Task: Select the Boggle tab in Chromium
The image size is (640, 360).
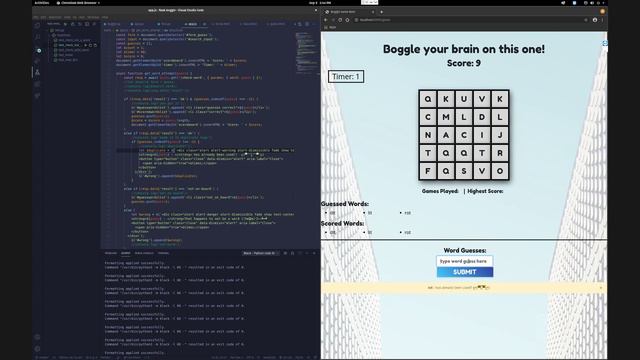Action: point(350,12)
